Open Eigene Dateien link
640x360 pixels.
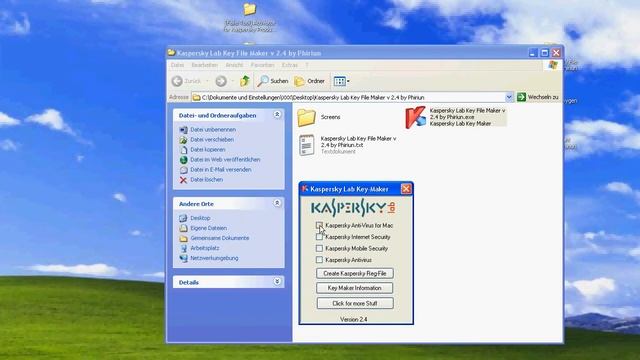(209, 228)
